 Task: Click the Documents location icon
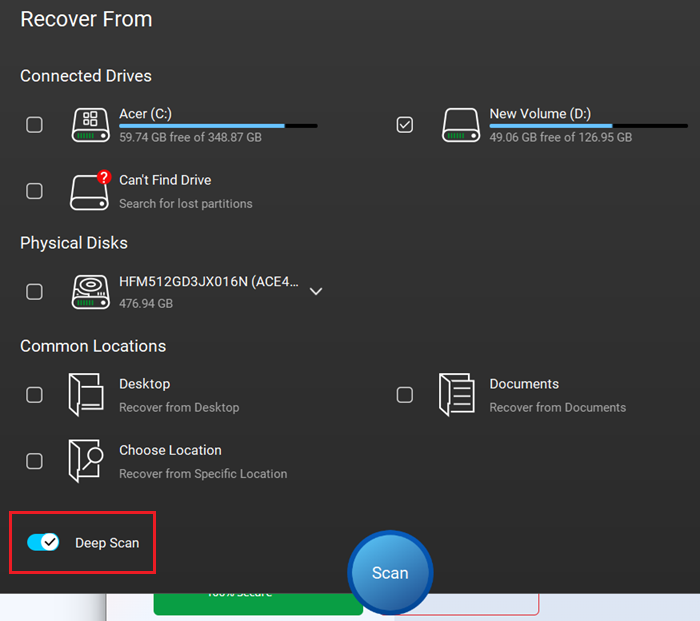point(457,395)
